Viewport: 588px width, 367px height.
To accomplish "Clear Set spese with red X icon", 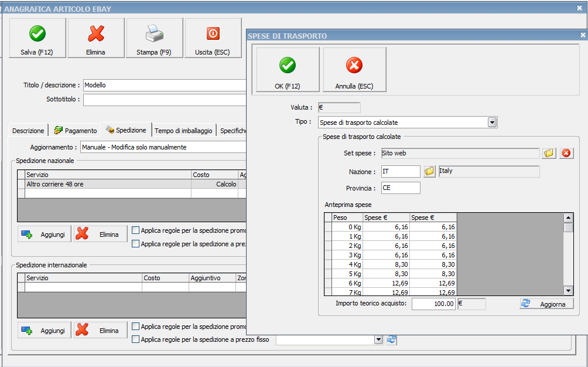I will click(566, 153).
